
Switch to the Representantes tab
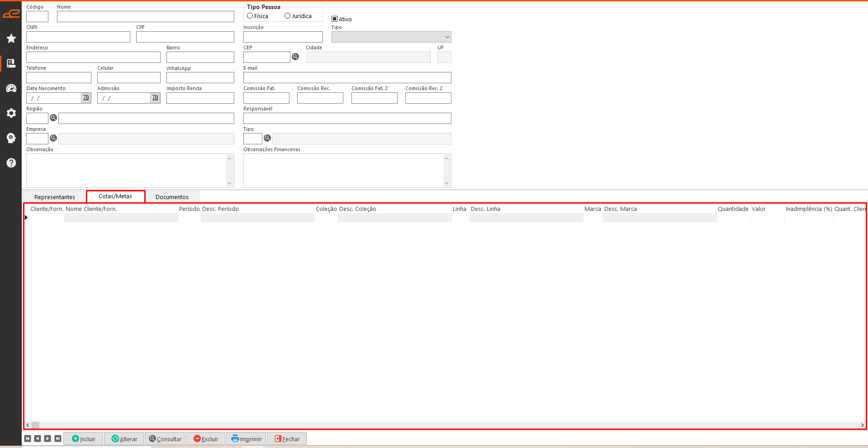pyautogui.click(x=55, y=197)
